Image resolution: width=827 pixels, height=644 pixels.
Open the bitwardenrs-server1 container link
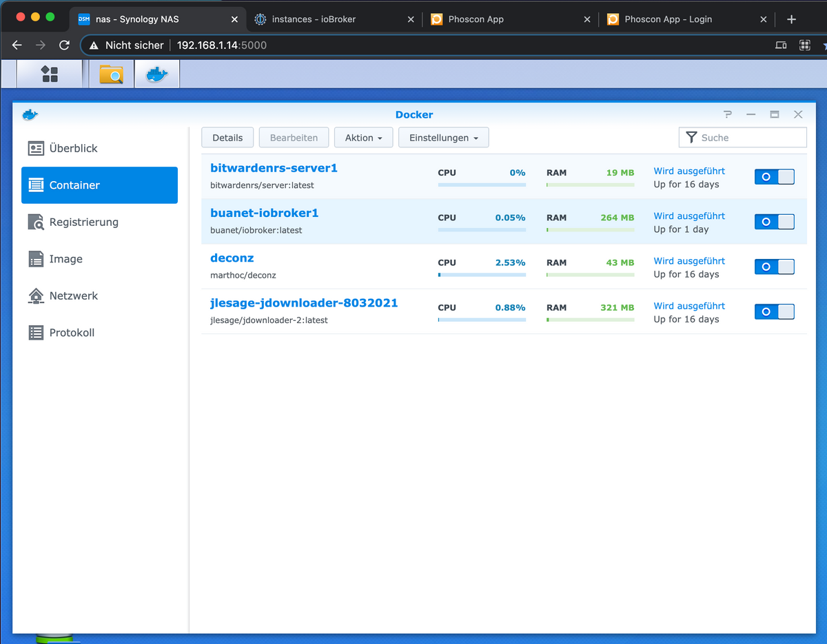(x=274, y=168)
